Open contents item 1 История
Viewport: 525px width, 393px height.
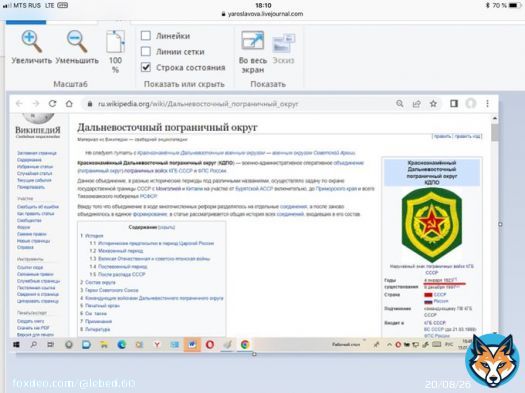click(x=92, y=236)
